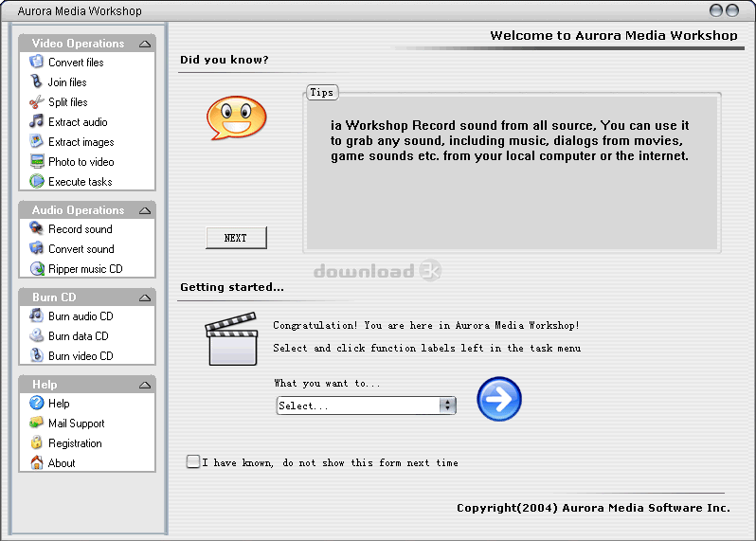Click the right round title bar button
Viewport: 756px width, 541px height.
732,10
